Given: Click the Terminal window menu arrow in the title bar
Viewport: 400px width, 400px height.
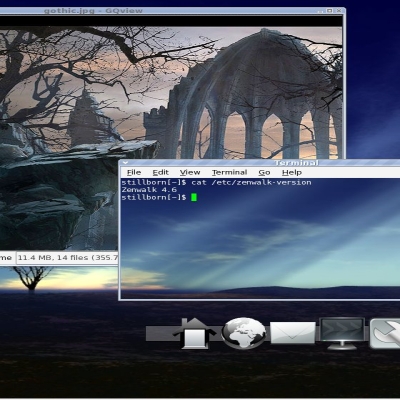Looking at the screenshot, I should 125,163.
